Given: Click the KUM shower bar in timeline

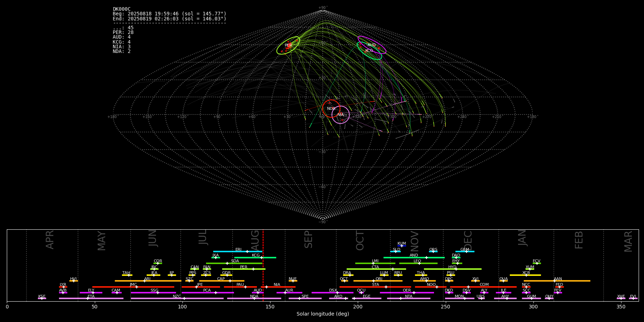Looking at the screenshot, I should [x=402, y=246].
